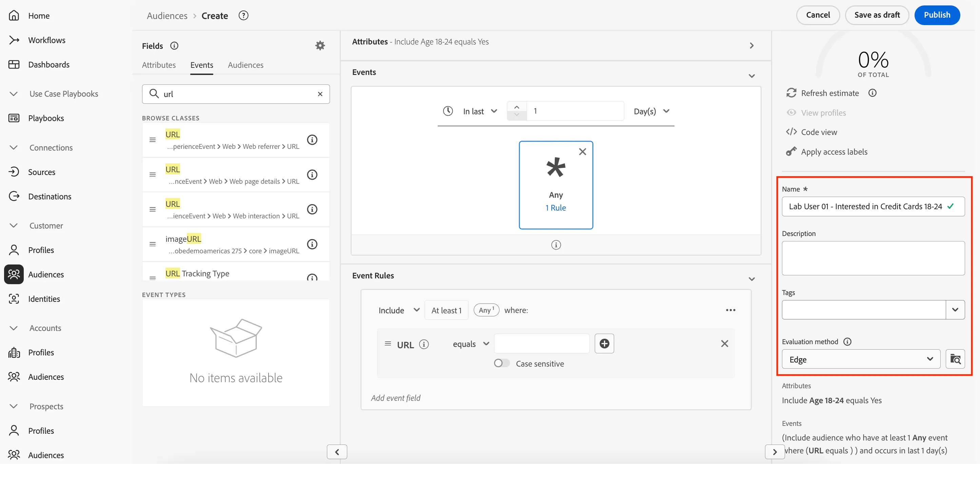Collapse the right properties panel

[x=775, y=452]
